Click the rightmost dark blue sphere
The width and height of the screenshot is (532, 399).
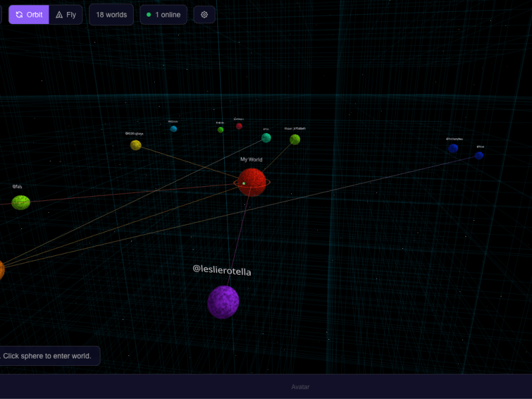click(x=479, y=156)
